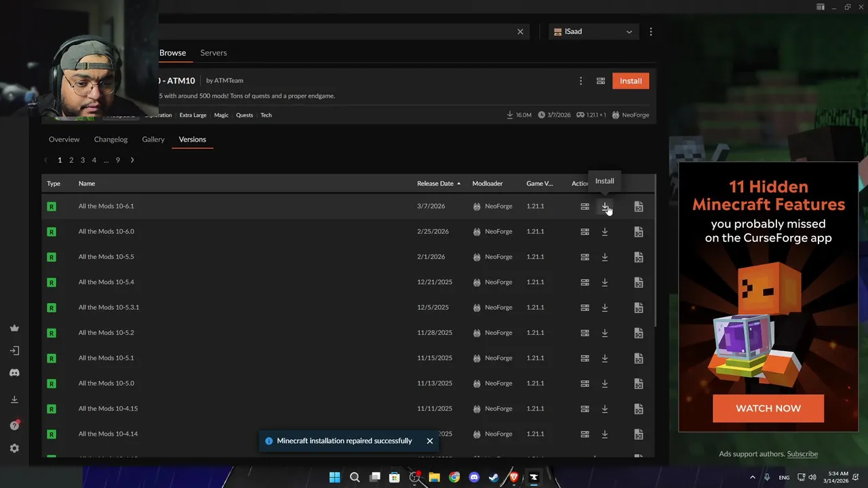
Task: Select the All the Mods 10-4.14 row name
Action: click(x=108, y=434)
